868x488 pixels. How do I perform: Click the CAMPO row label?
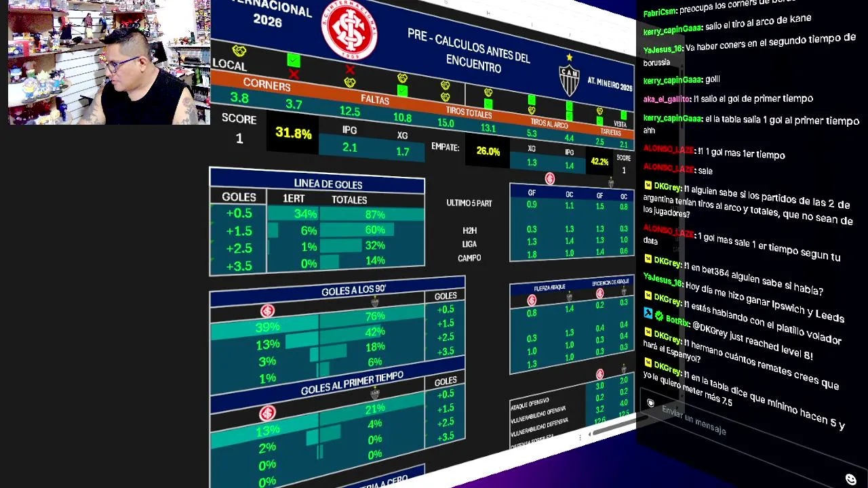pos(469,258)
